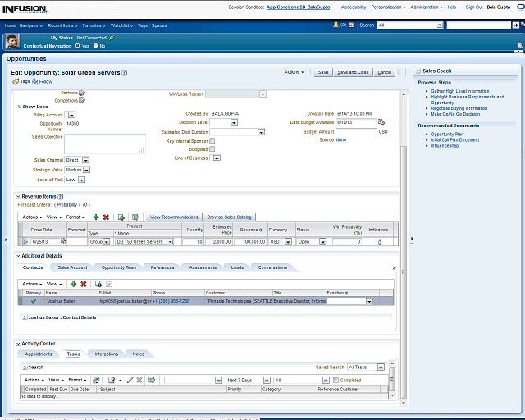The image size is (525, 420).
Task: Open the Sales Channel dropdown
Action: point(85,160)
